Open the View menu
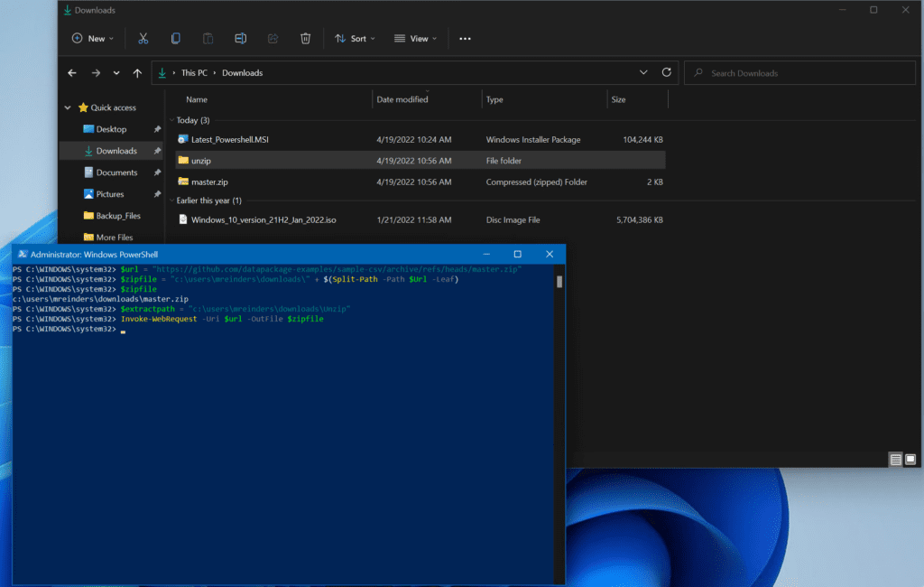 [x=415, y=39]
